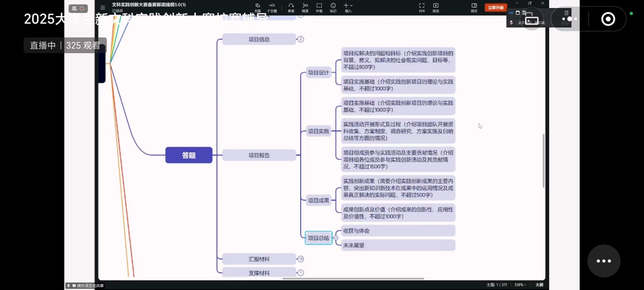Enter ZEN mode
644x290 pixels.
(422, 7)
